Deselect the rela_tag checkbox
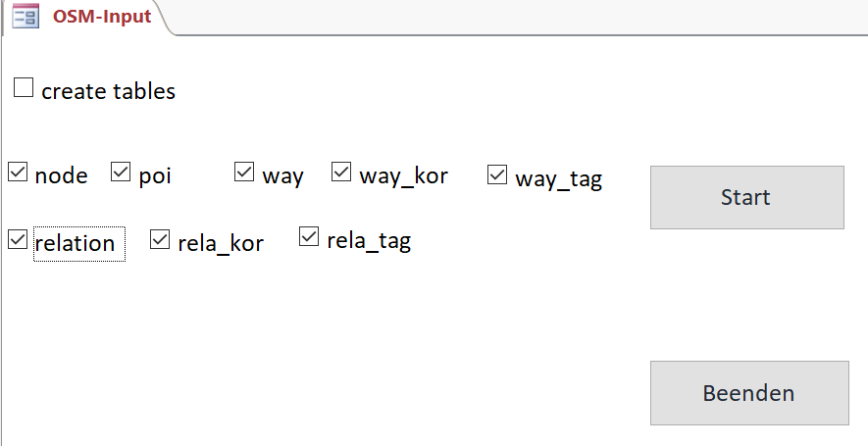The height and width of the screenshot is (446, 868). tap(309, 236)
